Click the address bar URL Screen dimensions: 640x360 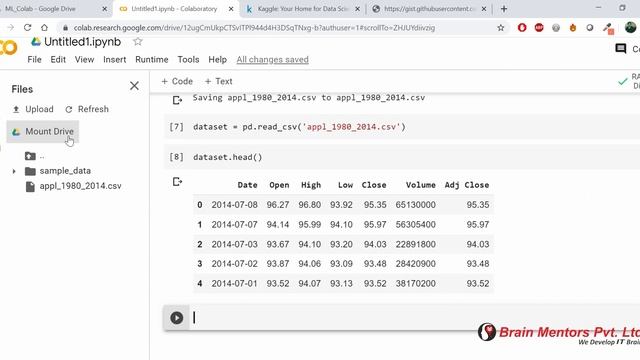254,28
